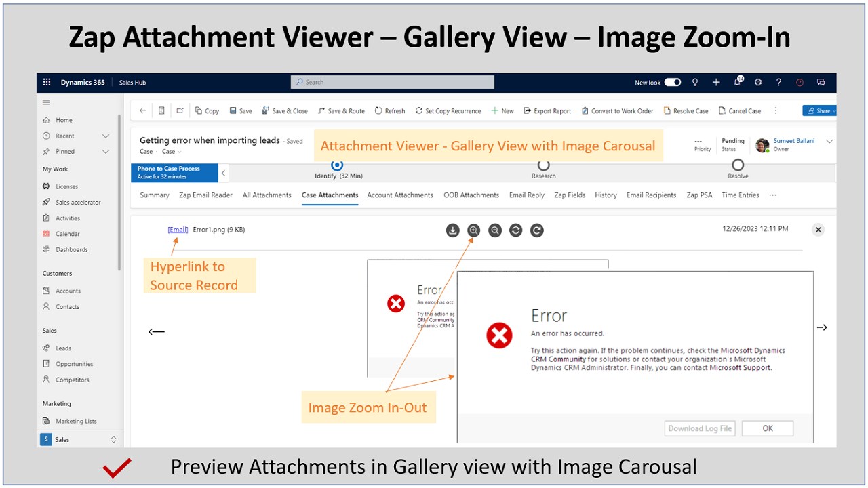Open the Sales area switcher

[x=79, y=439]
